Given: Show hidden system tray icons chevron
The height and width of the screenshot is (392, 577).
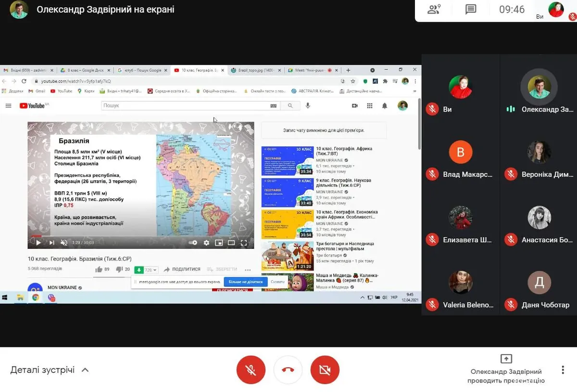Looking at the screenshot, I should point(363,298).
